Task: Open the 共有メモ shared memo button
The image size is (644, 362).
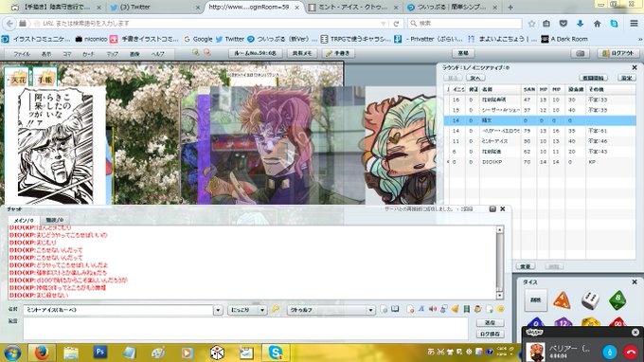Action: [x=302, y=53]
